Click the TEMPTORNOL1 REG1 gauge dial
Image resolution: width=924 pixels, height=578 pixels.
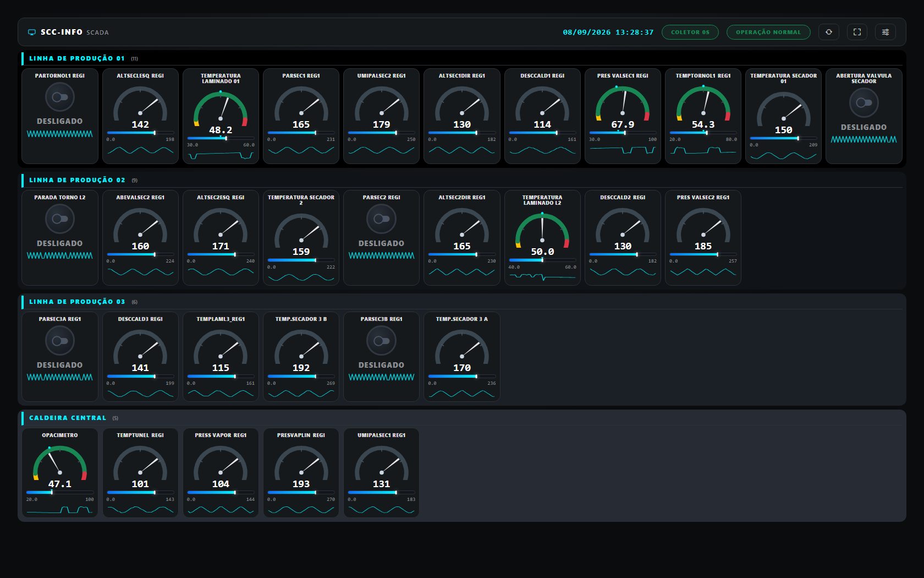point(703,103)
